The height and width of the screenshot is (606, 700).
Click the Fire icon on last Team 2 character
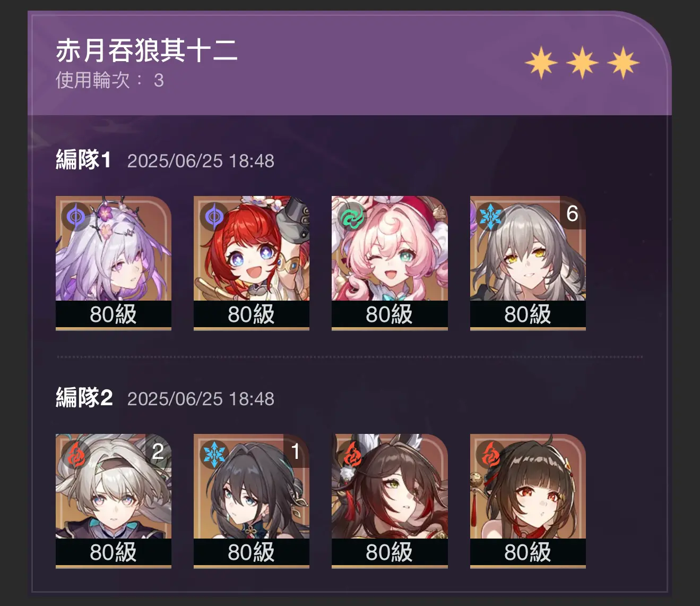point(490,455)
